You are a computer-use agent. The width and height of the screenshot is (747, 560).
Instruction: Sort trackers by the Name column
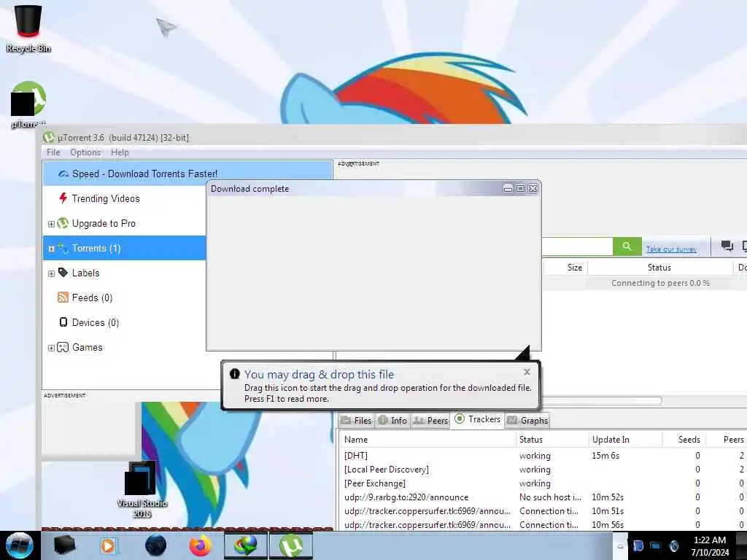click(x=427, y=439)
